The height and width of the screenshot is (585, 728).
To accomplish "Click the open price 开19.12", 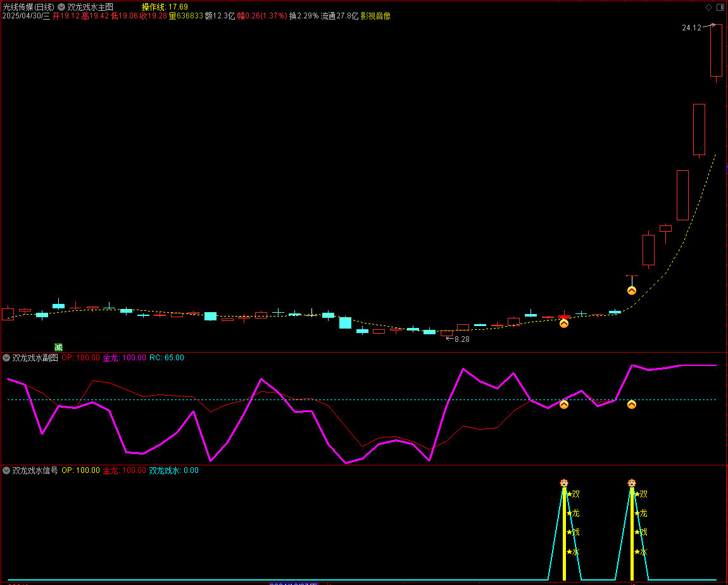I will tap(66, 16).
